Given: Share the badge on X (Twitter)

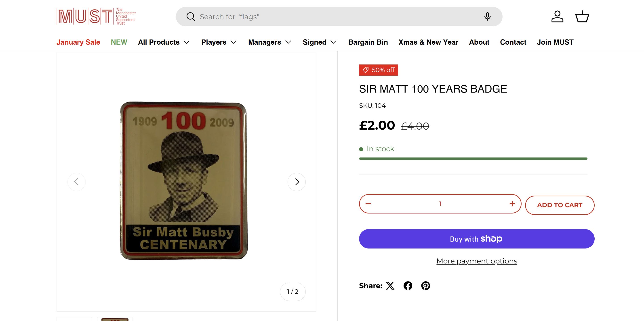Looking at the screenshot, I should click(390, 286).
